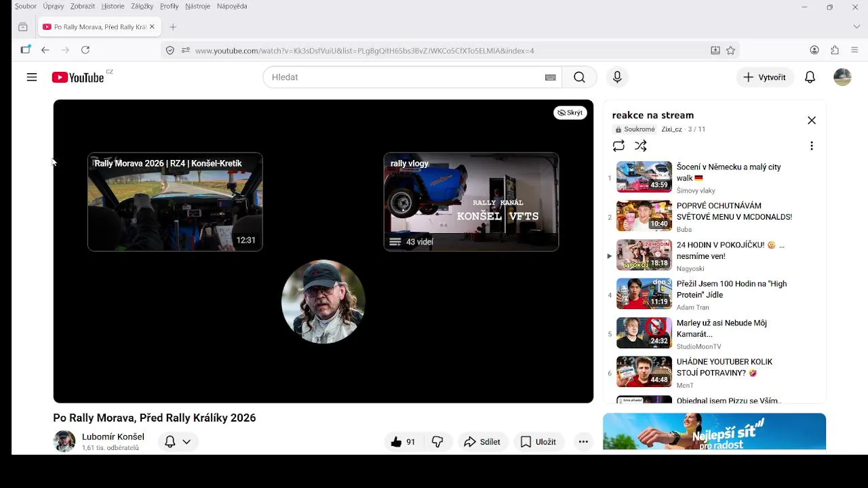Open the YouTube guide hamburger menu
868x488 pixels.
coord(32,77)
